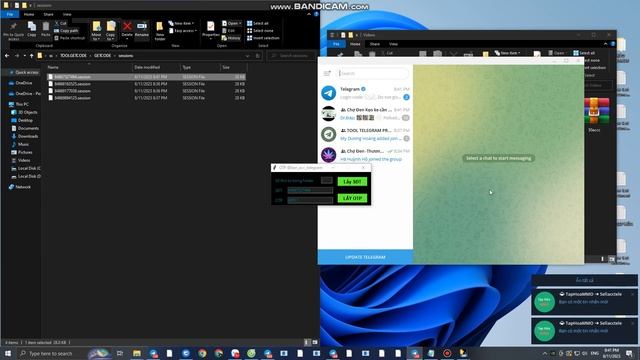Select This PC in navigation pane
This screenshot has width=640, height=360.
pyautogui.click(x=22, y=104)
